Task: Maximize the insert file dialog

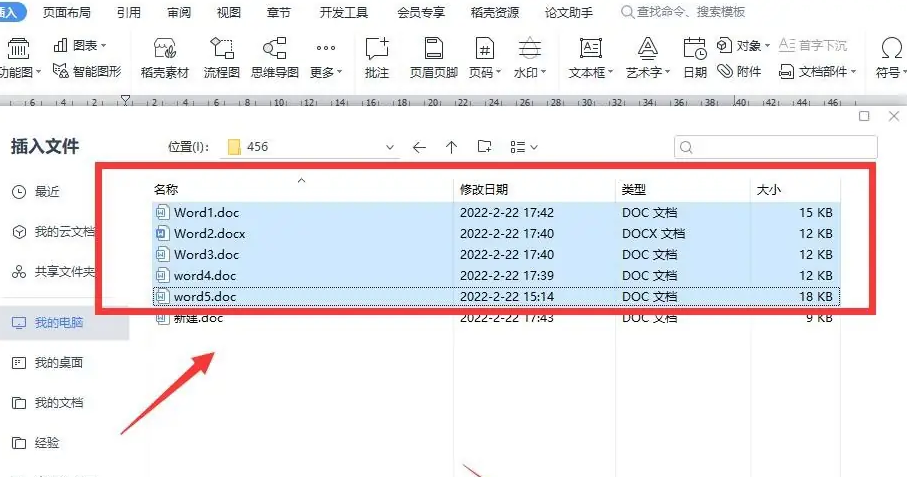Action: click(864, 116)
